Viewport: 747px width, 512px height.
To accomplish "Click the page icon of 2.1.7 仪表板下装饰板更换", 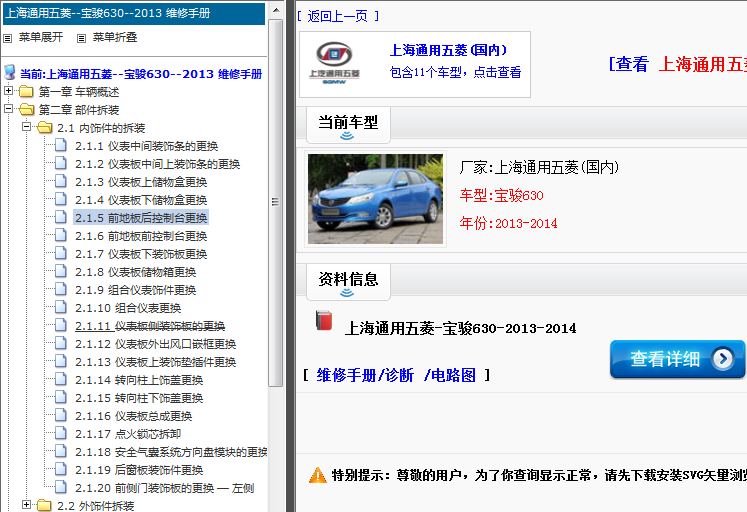I will click(61, 253).
